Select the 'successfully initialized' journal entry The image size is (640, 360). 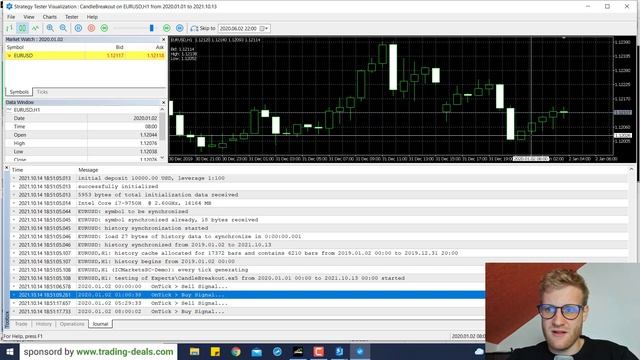(x=319, y=187)
